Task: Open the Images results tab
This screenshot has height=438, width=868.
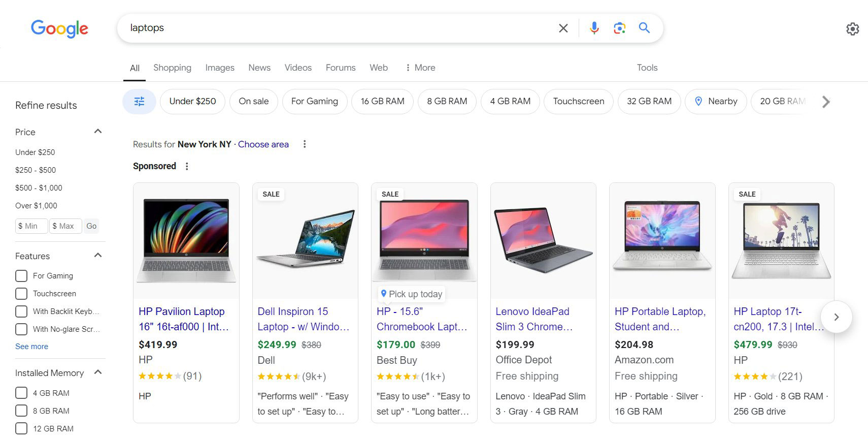Action: coord(220,68)
